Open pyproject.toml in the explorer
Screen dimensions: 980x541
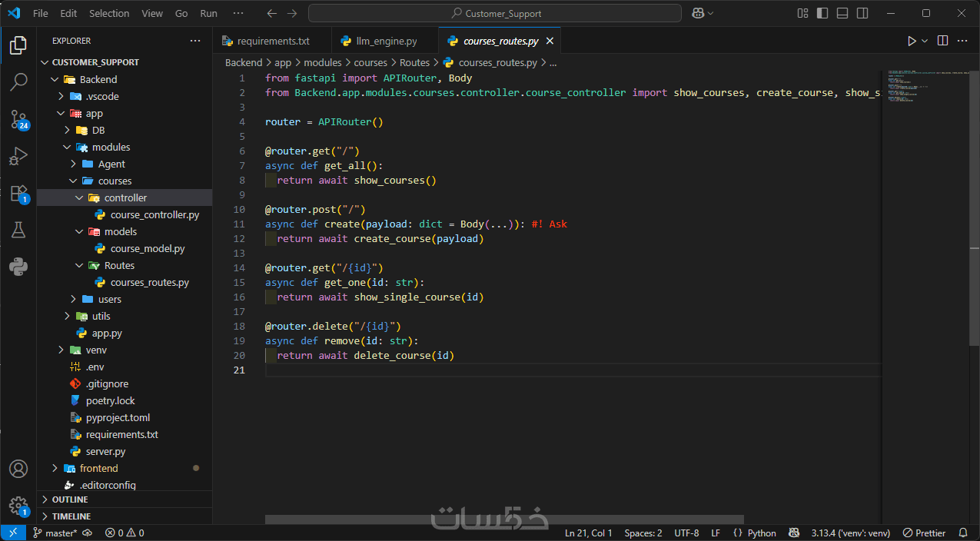click(x=118, y=417)
